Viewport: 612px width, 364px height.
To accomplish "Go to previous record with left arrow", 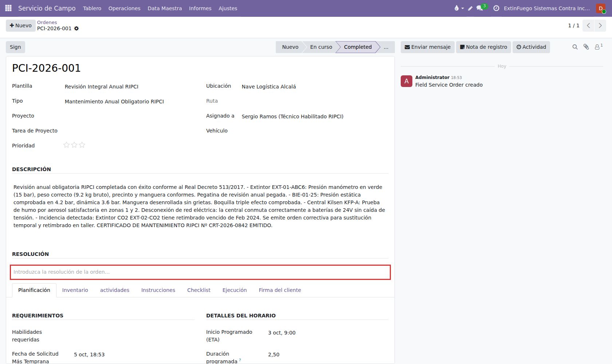I will 588,25.
